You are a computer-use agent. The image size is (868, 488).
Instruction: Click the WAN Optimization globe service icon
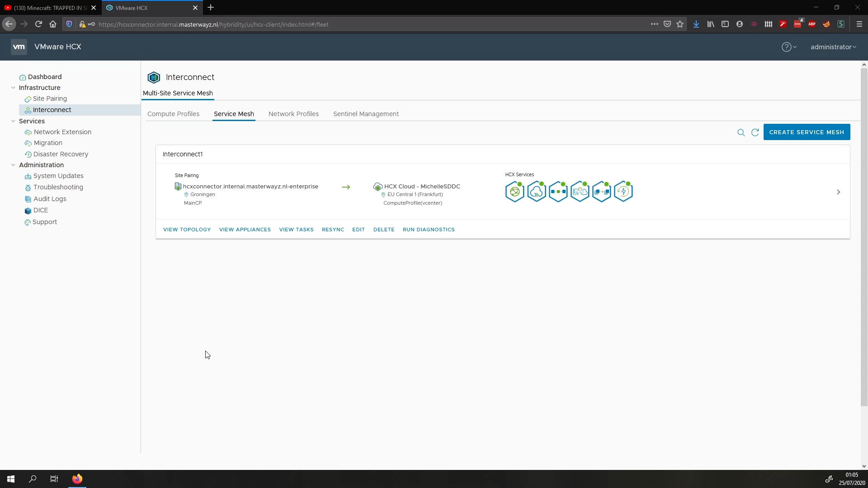[x=514, y=192]
